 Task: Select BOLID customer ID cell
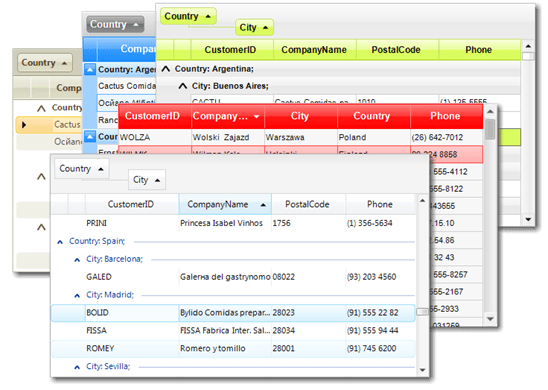pos(132,313)
